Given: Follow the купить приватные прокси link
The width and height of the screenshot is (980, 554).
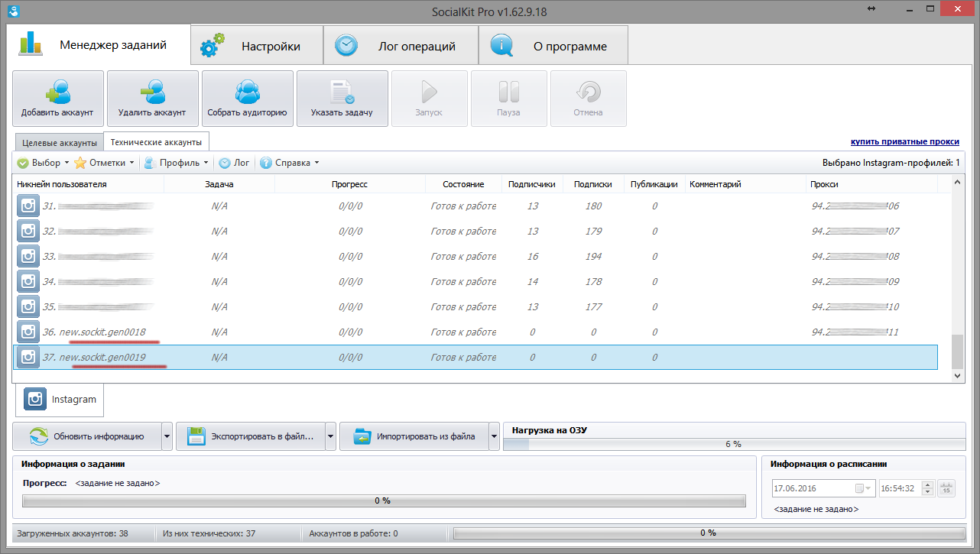Looking at the screenshot, I should click(x=905, y=142).
